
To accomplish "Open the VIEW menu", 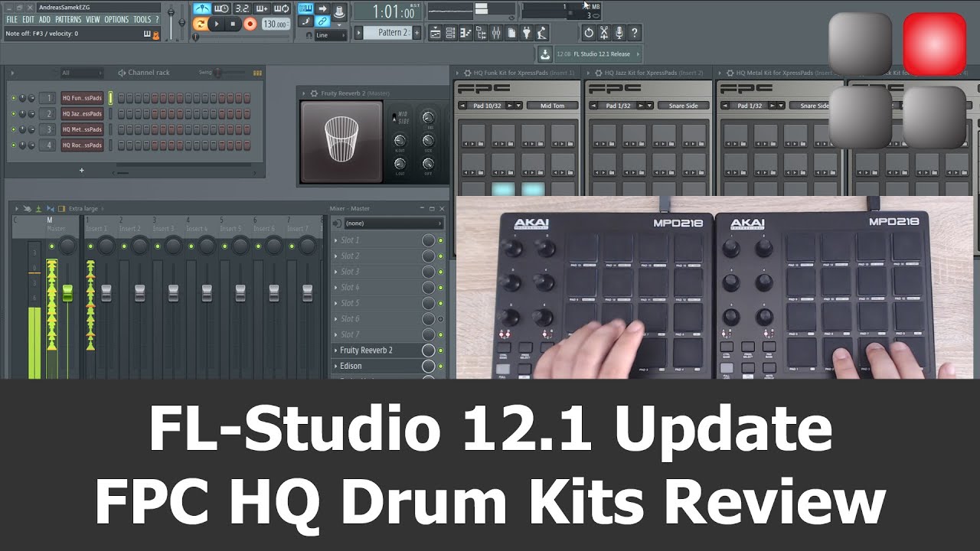I will pyautogui.click(x=93, y=19).
